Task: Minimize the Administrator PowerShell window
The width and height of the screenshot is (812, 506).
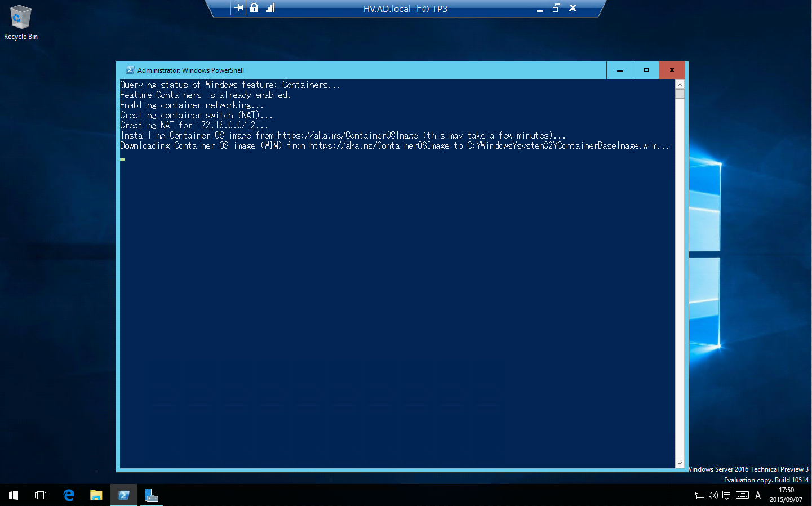Action: point(620,70)
